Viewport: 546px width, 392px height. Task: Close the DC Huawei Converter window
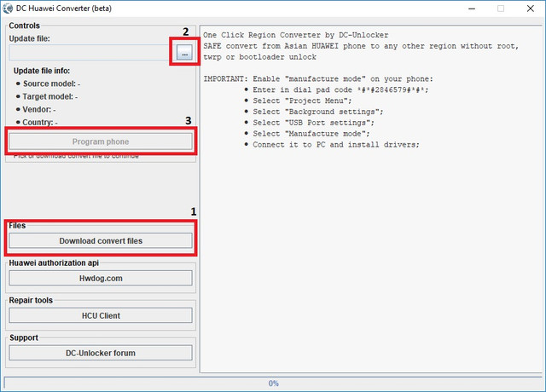(531, 9)
